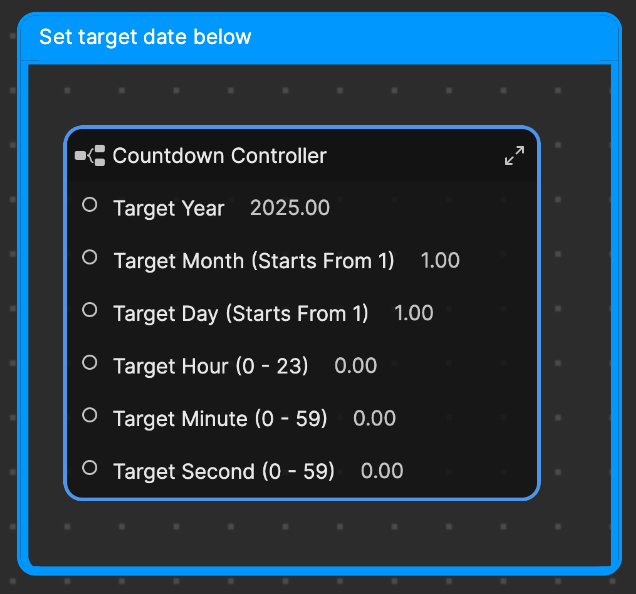Click the Countdown Controller node icon
The image size is (636, 594).
90,156
